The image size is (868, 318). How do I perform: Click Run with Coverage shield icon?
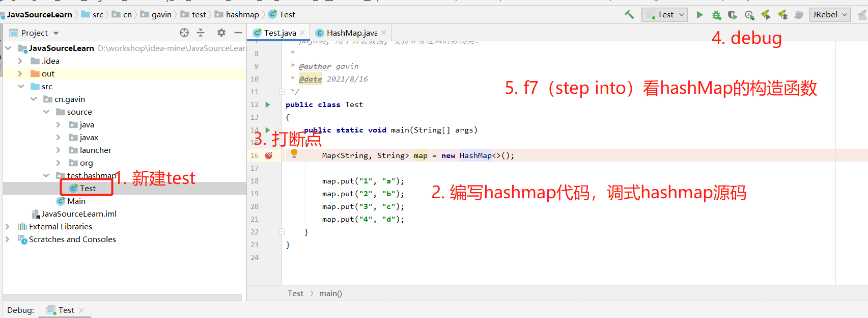[x=733, y=15]
